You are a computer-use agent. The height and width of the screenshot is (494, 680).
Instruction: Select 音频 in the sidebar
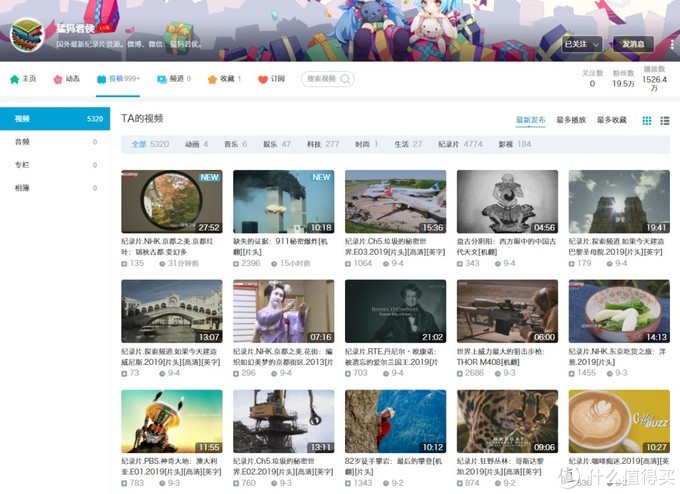55,142
